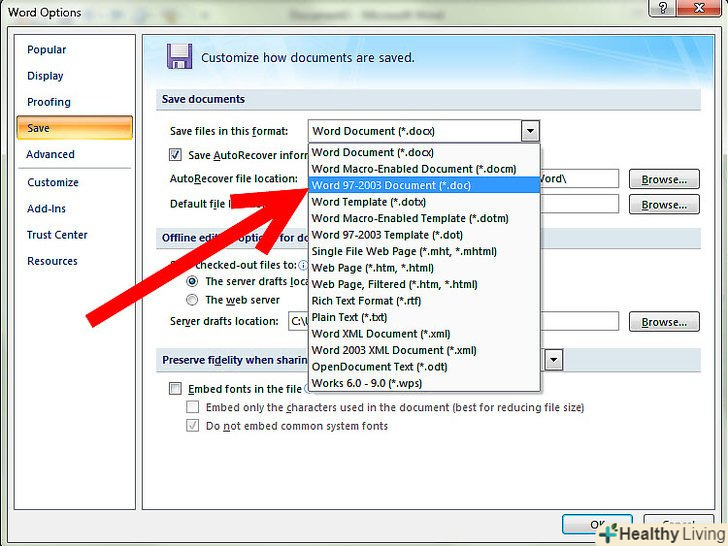
Task: Select The web server radio option
Action: coord(192,300)
